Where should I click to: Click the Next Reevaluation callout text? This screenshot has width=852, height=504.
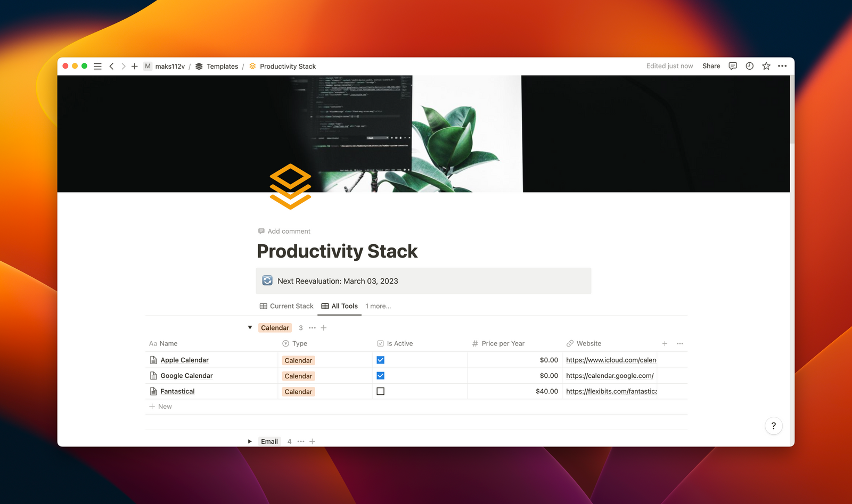[x=338, y=281]
